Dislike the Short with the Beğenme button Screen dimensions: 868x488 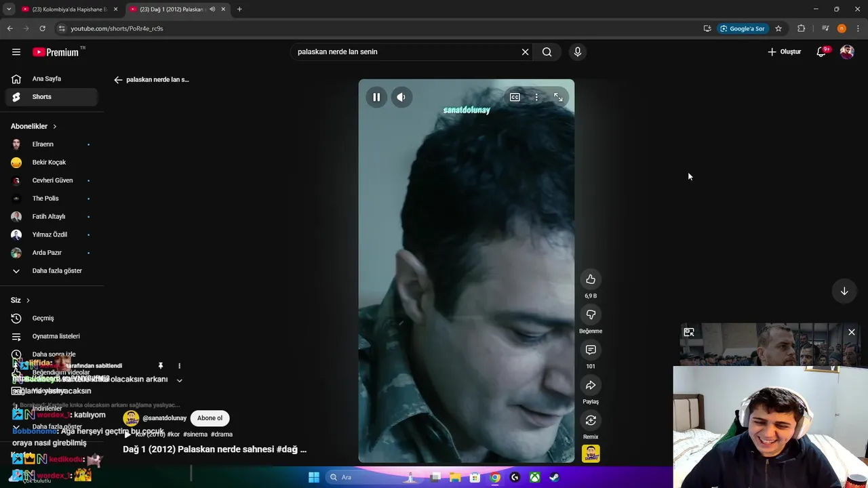591,314
